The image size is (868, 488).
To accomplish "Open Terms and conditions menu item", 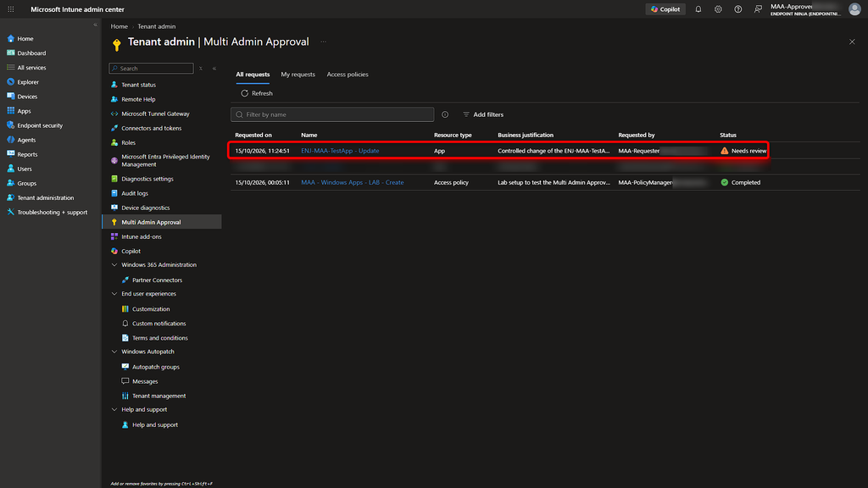I will coord(160,338).
